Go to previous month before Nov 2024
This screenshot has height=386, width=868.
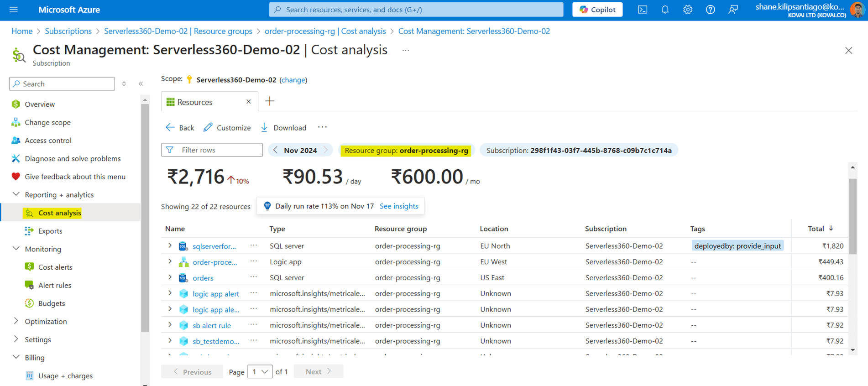[275, 150]
